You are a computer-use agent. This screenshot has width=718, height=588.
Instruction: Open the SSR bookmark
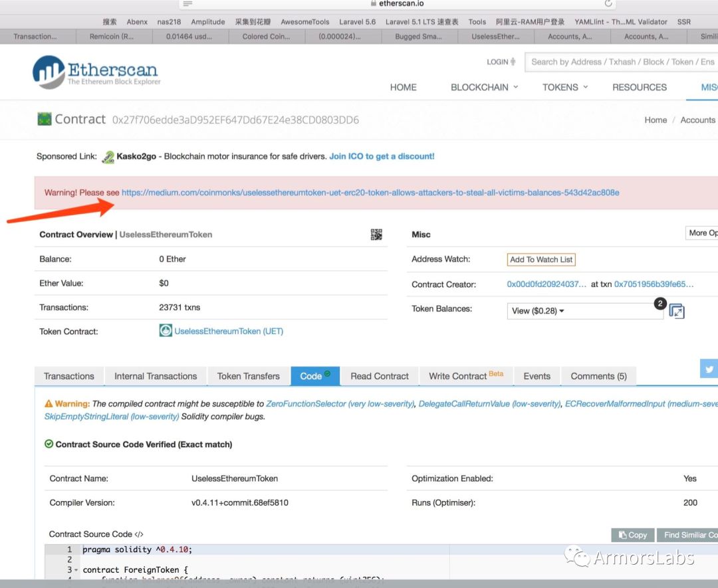coord(683,22)
